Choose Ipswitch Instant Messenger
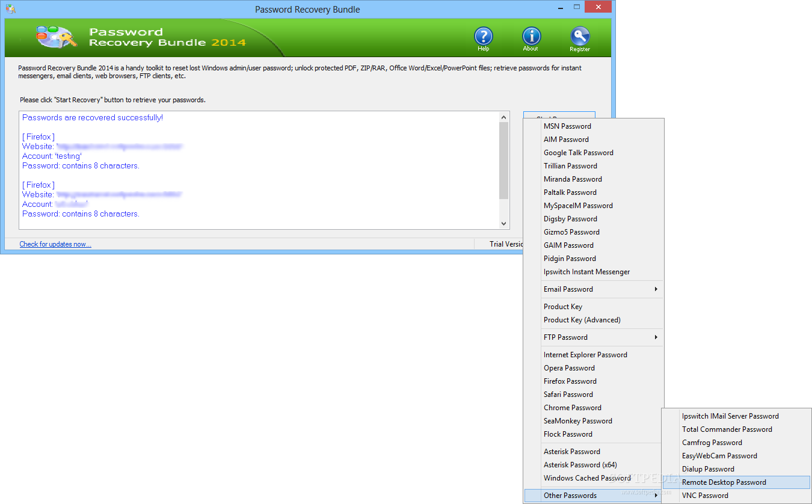The width and height of the screenshot is (812, 504). point(594,272)
